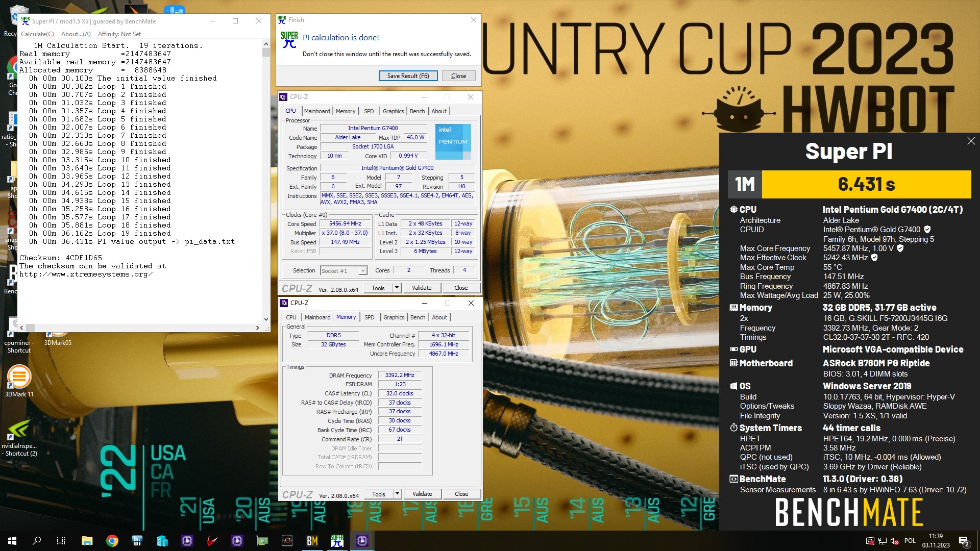Open the muted volume tray icon
This screenshot has width=980, height=551.
pyautogui.click(x=894, y=541)
